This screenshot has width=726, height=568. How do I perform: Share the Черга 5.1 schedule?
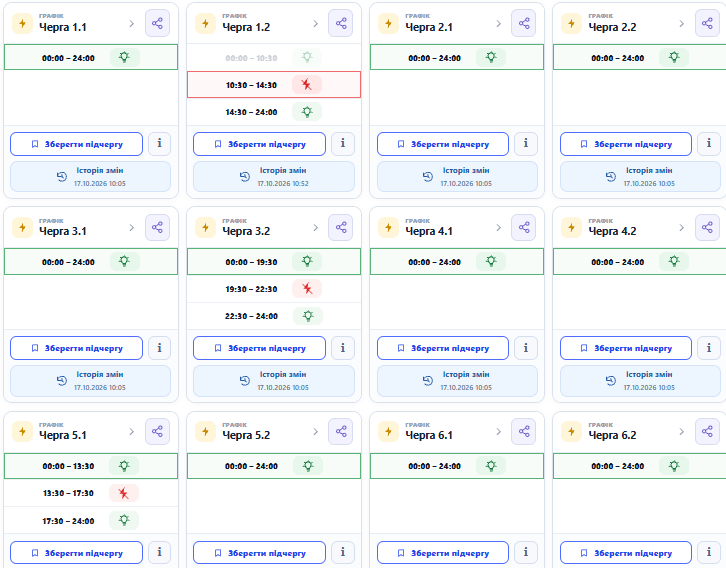[x=157, y=431]
